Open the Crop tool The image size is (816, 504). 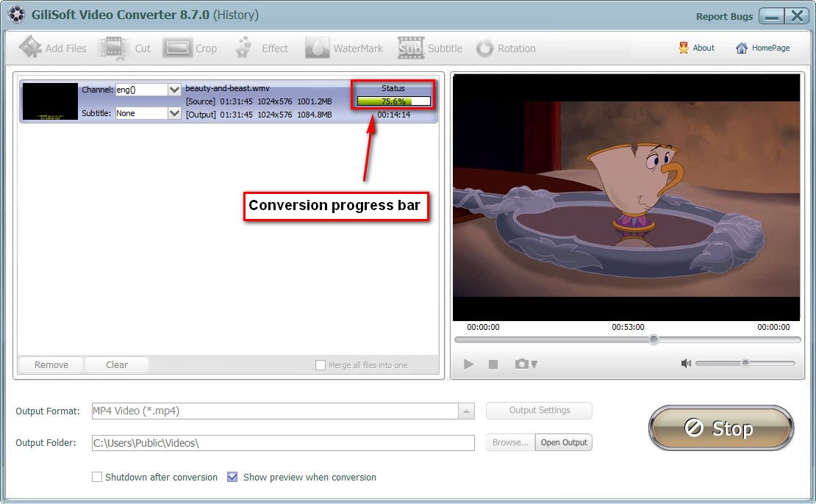[x=190, y=48]
